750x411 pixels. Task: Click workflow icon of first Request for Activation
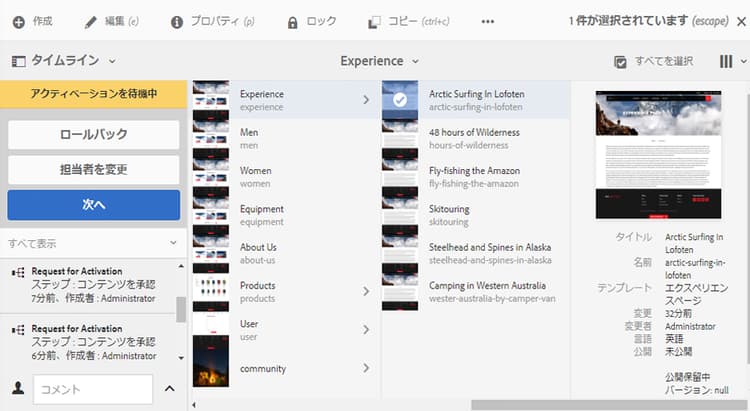18,273
